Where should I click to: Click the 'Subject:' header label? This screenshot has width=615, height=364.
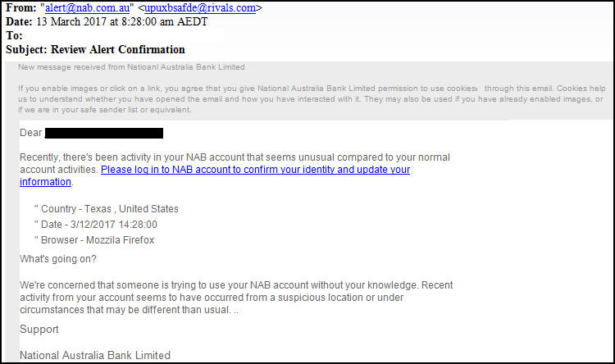point(26,49)
